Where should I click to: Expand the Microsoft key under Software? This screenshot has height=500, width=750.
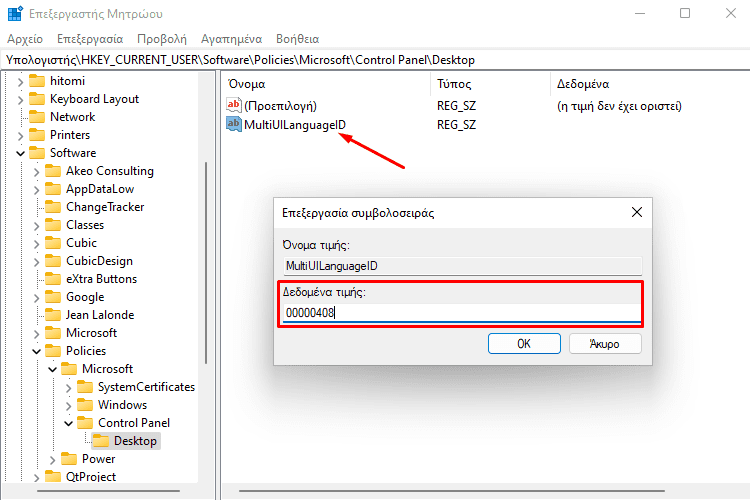36,333
